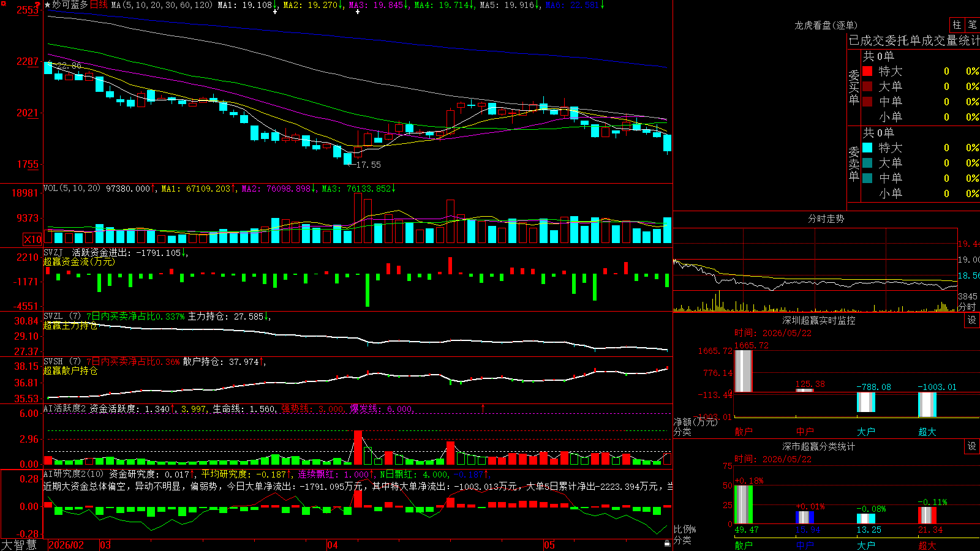Click the 05 month marker on time axis
The width and height of the screenshot is (980, 551).
[549, 545]
